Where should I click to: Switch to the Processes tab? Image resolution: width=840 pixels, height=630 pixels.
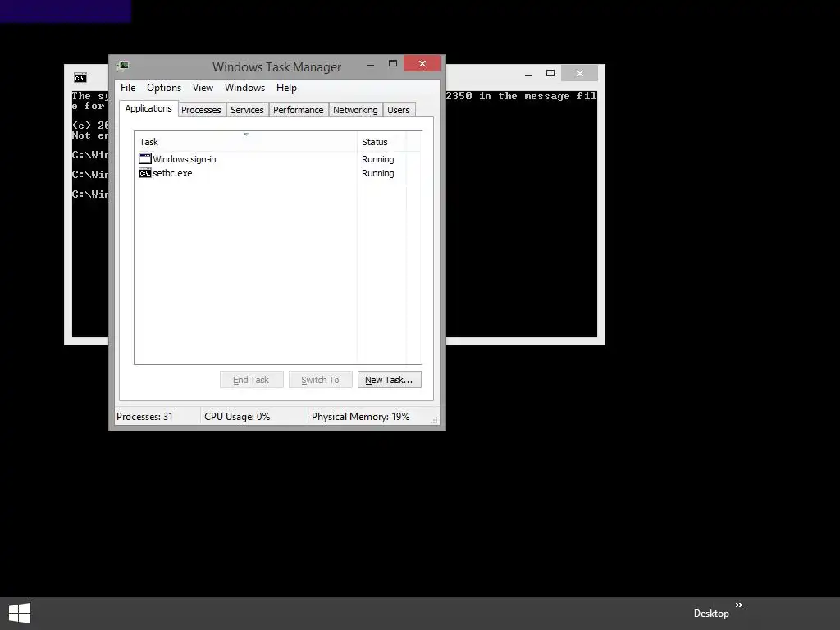pos(201,110)
